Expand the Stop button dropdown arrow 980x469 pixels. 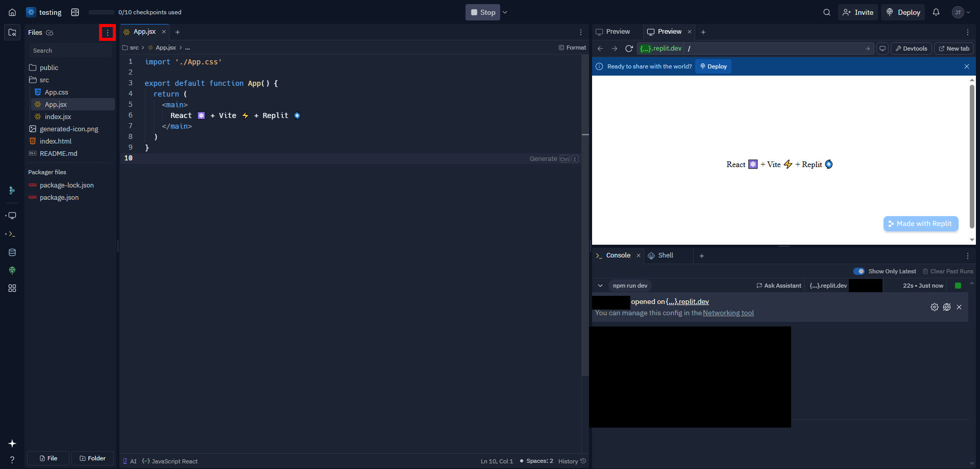(505, 12)
